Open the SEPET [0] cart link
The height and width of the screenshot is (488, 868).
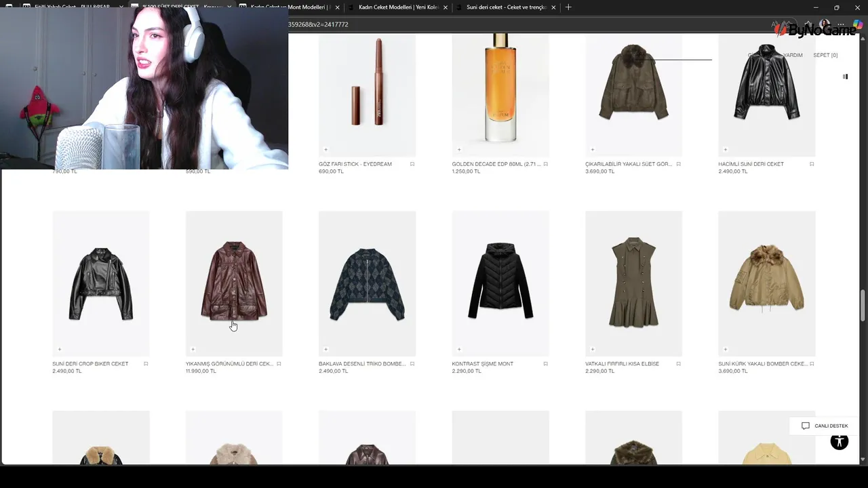[825, 56]
